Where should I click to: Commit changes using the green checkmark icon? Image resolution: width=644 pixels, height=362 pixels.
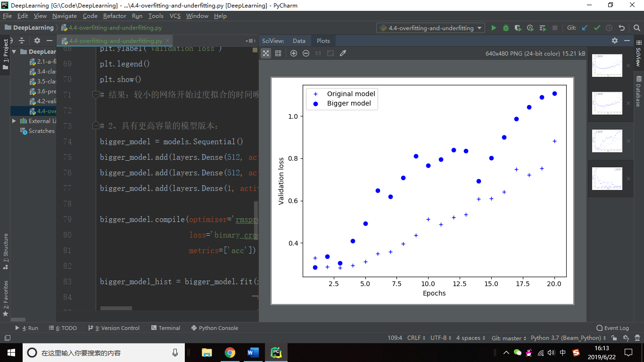[597, 28]
